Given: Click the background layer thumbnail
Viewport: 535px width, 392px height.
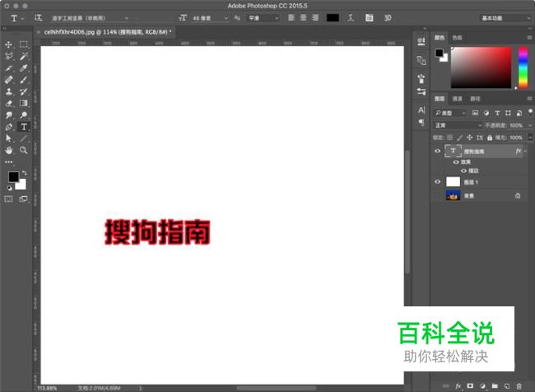Looking at the screenshot, I should tap(454, 196).
